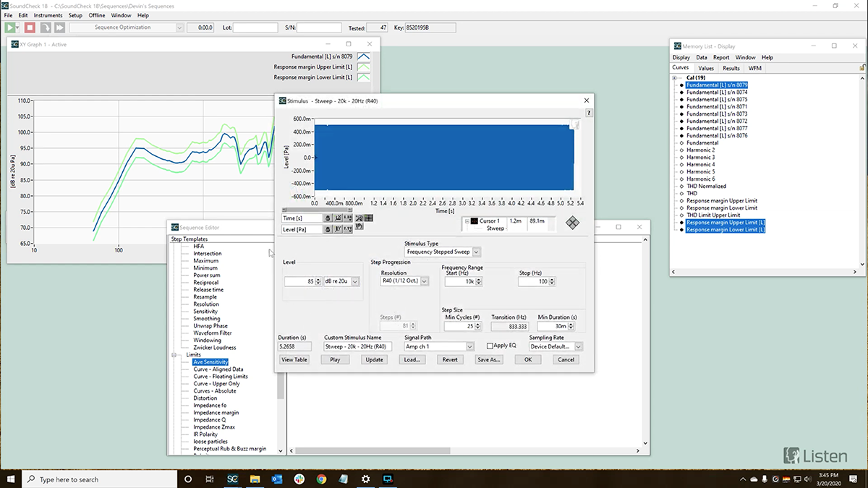This screenshot has height=488, width=868.
Task: Open the Offline menu
Action: click(x=97, y=15)
